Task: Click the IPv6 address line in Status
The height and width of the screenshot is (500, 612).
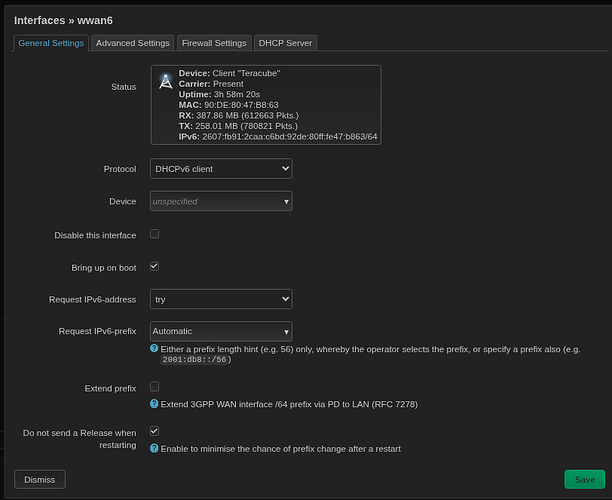Action: (278, 137)
